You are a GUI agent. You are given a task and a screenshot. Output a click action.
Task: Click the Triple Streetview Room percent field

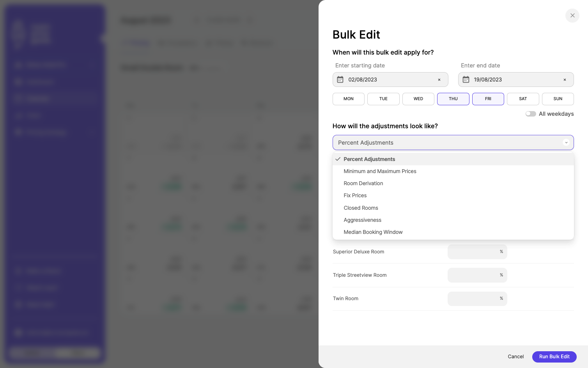(477, 275)
